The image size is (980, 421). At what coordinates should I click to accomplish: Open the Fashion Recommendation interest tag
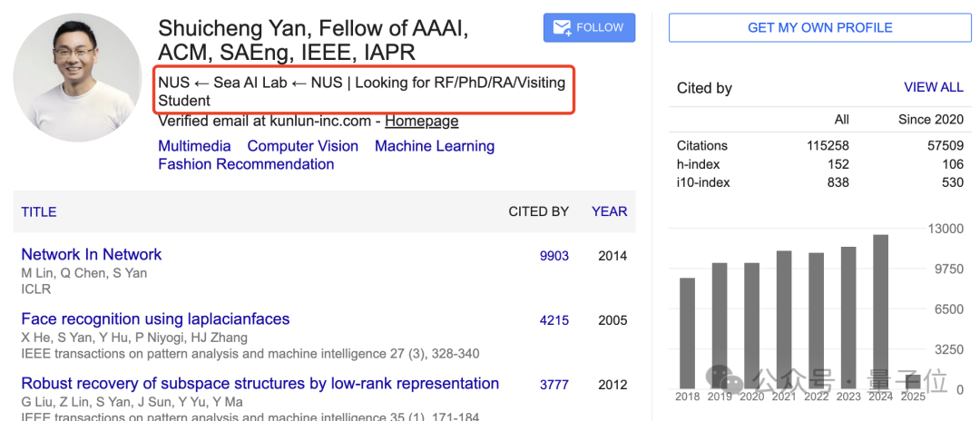(246, 164)
